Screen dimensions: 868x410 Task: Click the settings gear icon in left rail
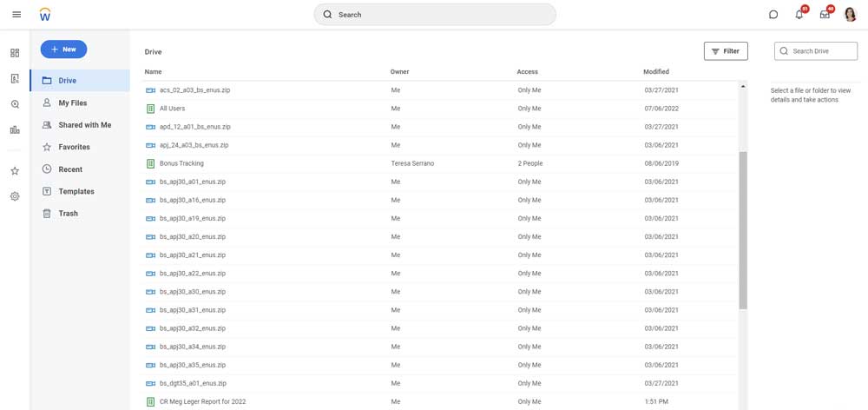pos(15,196)
